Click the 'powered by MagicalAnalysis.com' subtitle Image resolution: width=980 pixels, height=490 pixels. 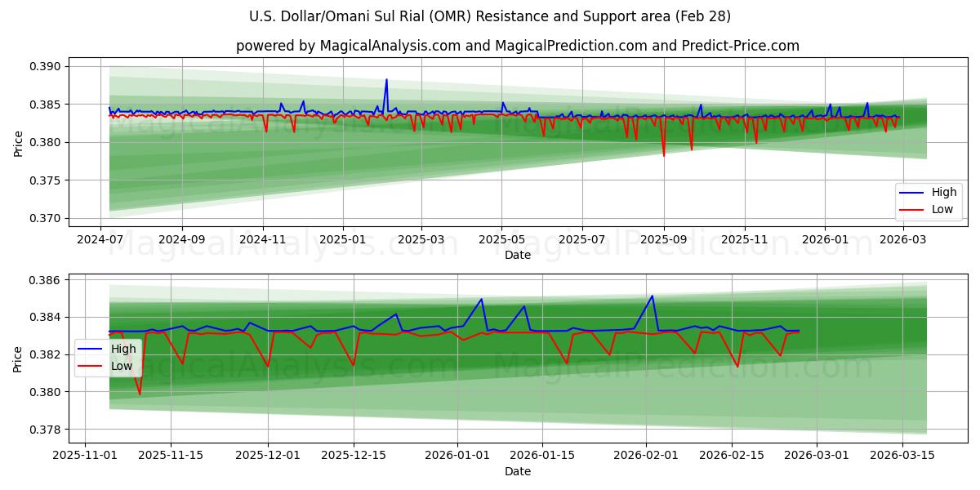coord(518,46)
